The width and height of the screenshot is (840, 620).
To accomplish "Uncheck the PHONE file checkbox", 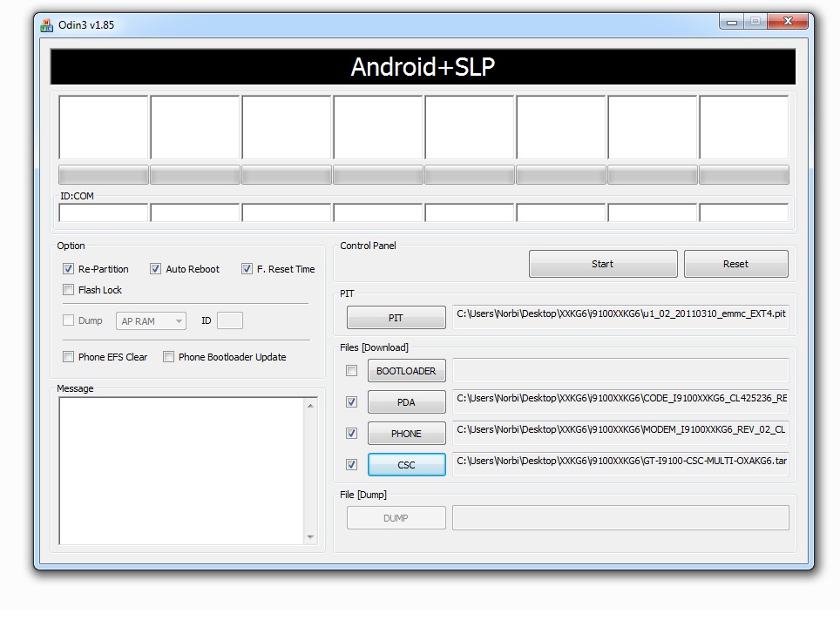I will 351,433.
